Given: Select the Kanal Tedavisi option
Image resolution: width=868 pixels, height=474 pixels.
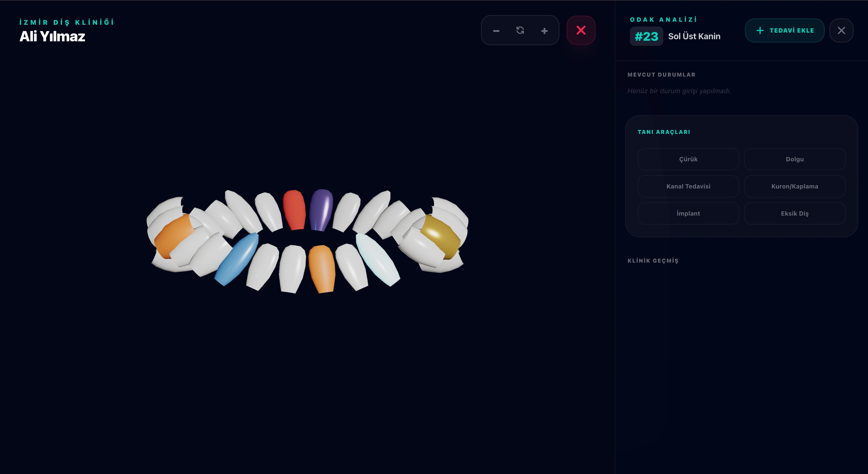Looking at the screenshot, I should click(x=688, y=186).
